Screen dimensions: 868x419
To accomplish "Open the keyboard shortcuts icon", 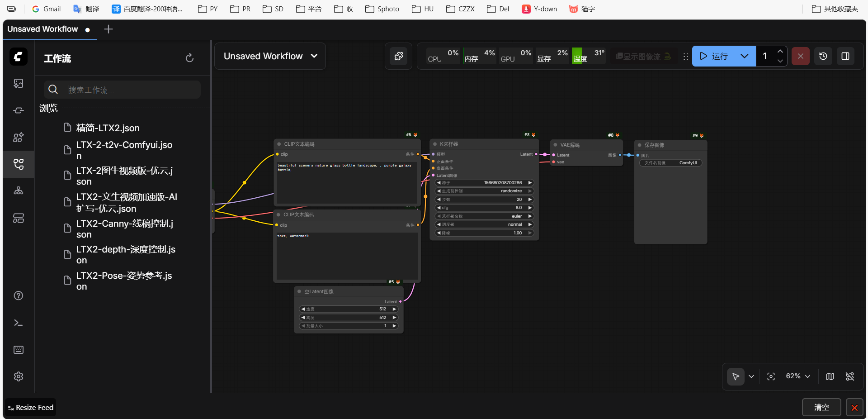I will 19,350.
